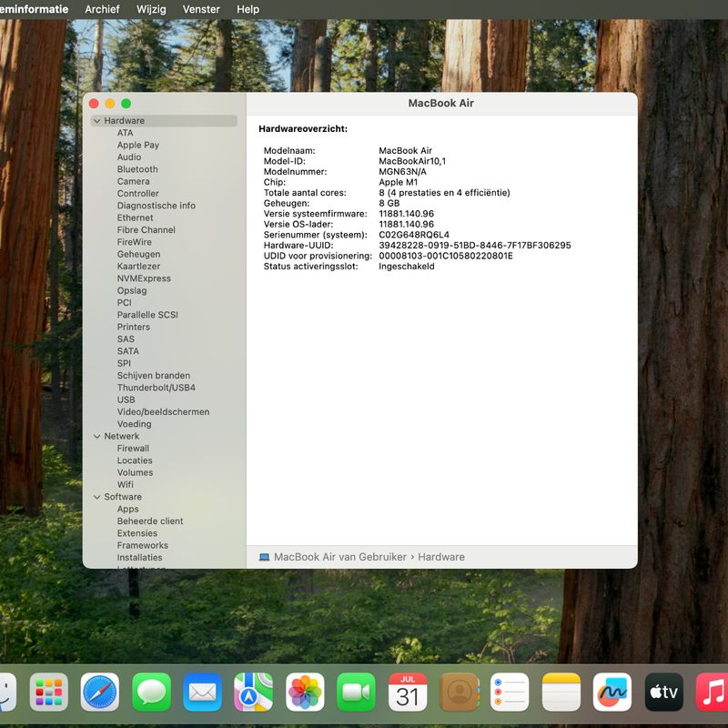Select Firewall under Netwerk

pos(133,448)
